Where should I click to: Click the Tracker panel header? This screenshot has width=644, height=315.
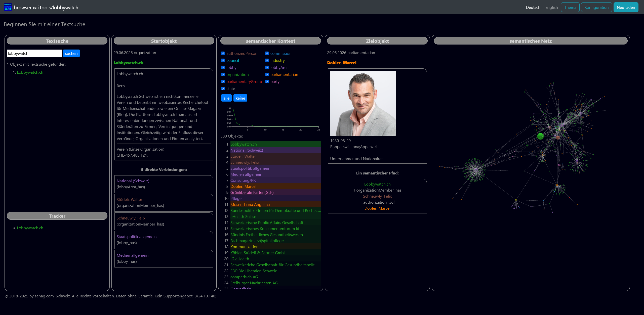tap(57, 216)
